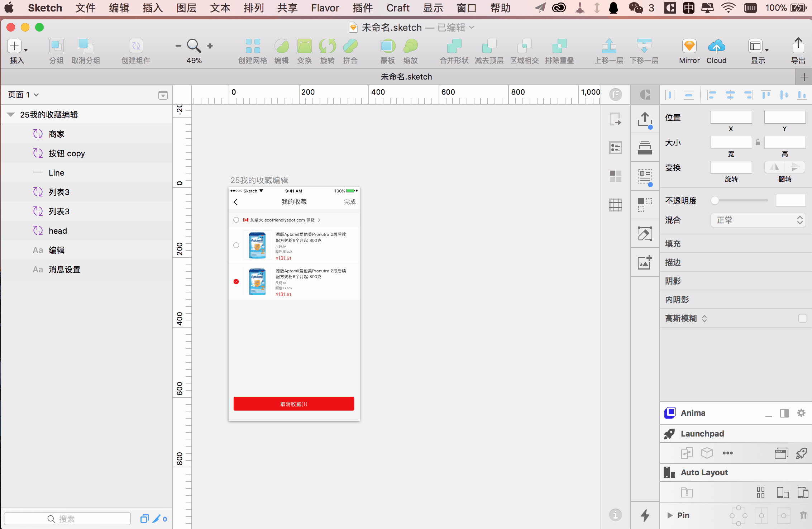
Task: Flip layer vertically button
Action: pos(795,167)
